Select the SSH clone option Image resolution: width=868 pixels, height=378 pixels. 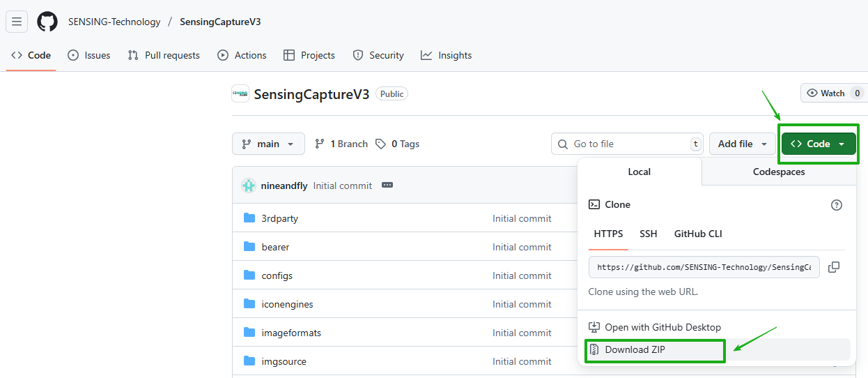tap(649, 234)
